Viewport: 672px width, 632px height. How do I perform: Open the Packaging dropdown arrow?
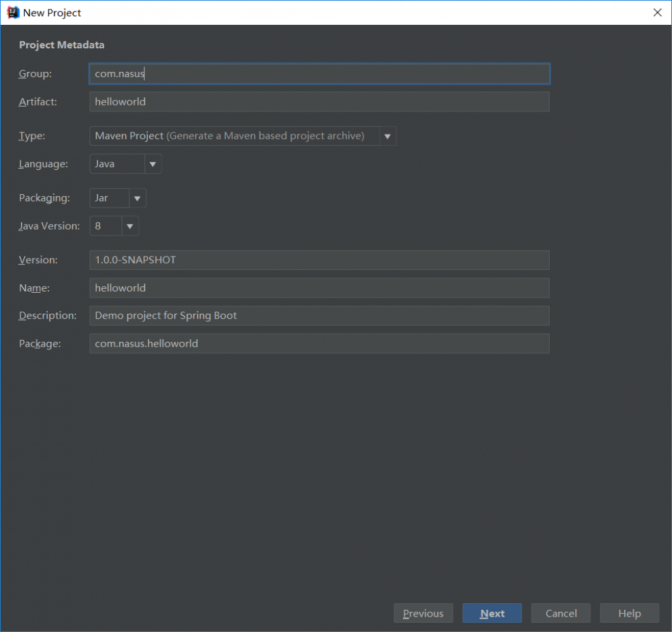click(x=137, y=198)
